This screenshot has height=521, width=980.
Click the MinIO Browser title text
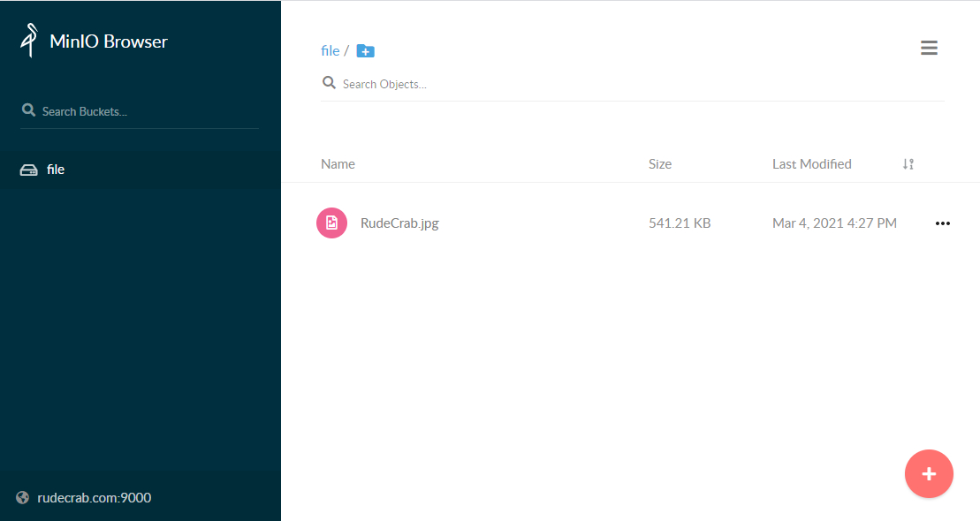pos(109,42)
